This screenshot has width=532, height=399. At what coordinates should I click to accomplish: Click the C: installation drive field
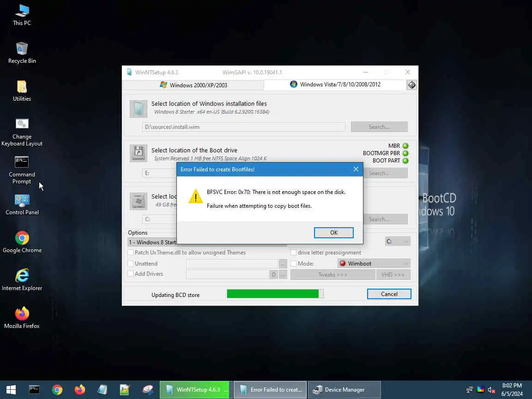pos(159,219)
